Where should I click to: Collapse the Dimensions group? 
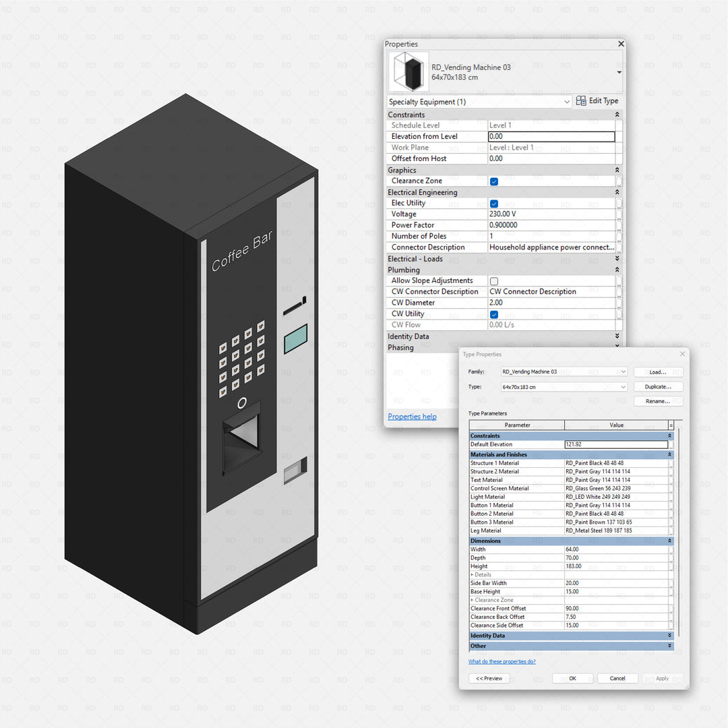[669, 541]
